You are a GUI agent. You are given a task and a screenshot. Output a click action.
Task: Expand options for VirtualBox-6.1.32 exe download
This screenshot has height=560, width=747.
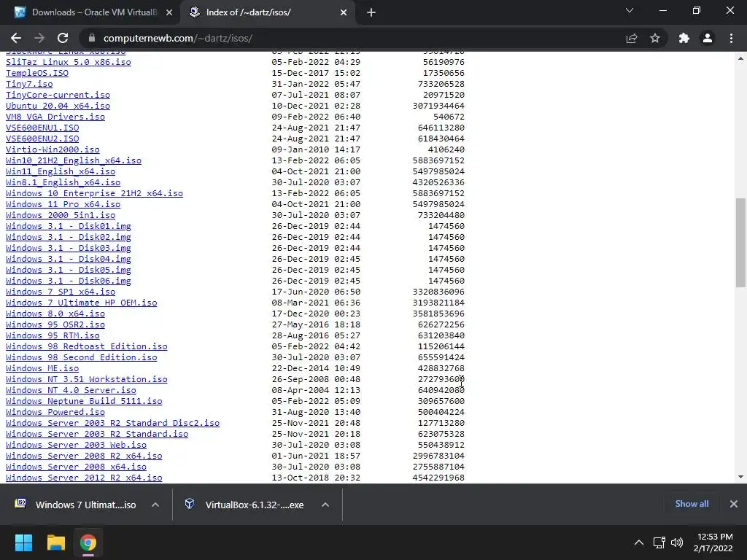[325, 505]
